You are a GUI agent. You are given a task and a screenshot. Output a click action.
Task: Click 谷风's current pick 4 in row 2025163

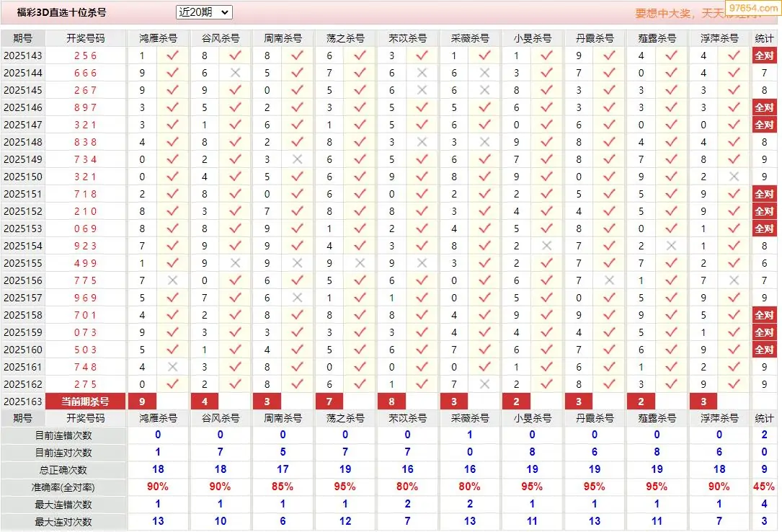tap(205, 402)
